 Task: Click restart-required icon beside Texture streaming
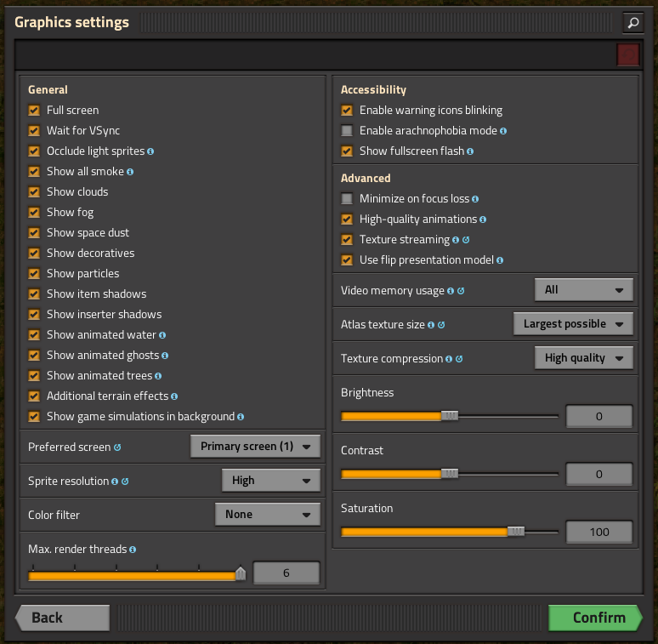pos(466,240)
